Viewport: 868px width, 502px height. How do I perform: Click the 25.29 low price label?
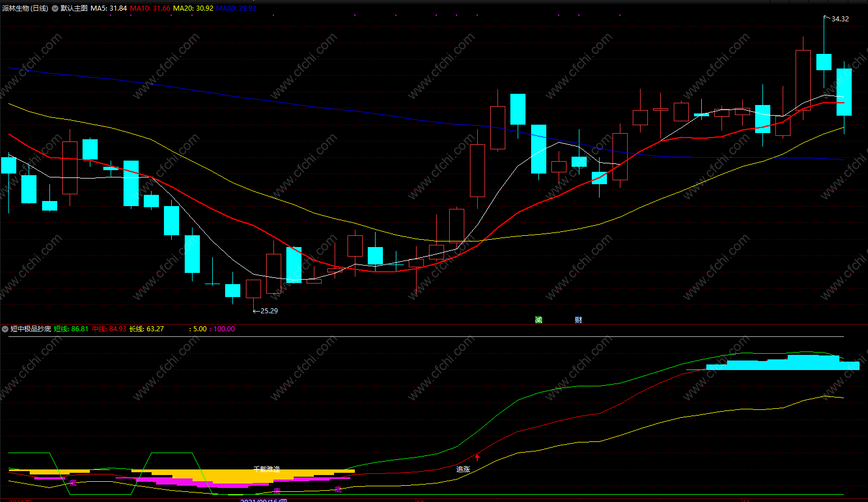(269, 311)
